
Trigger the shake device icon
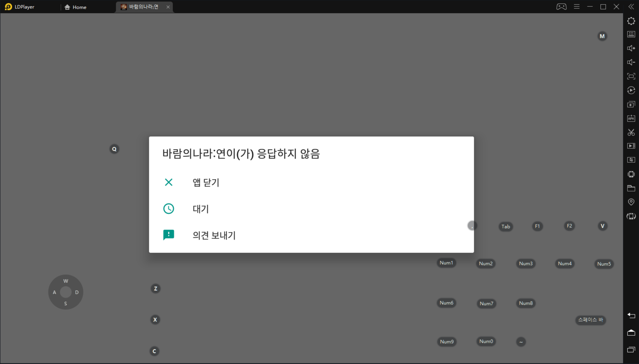tap(631, 174)
